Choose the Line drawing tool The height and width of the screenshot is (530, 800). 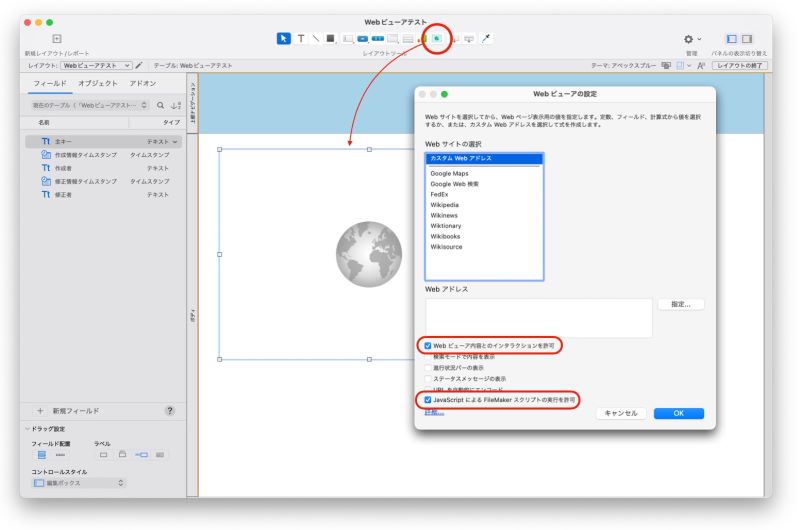316,38
